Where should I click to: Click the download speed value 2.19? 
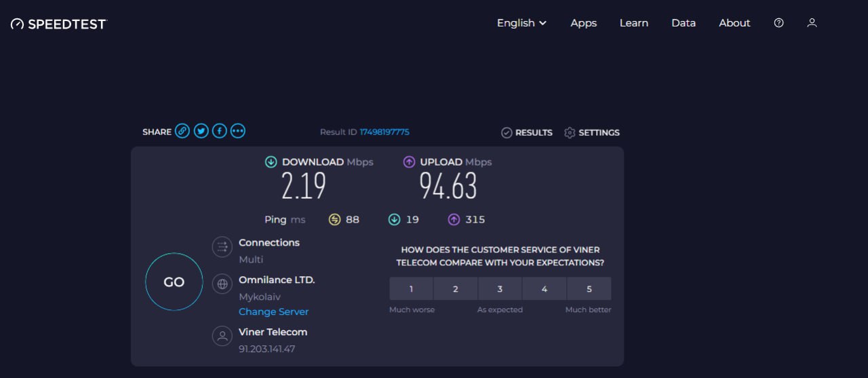(x=304, y=186)
